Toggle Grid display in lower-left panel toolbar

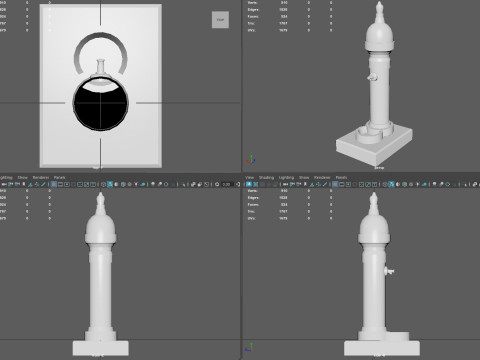point(53,184)
